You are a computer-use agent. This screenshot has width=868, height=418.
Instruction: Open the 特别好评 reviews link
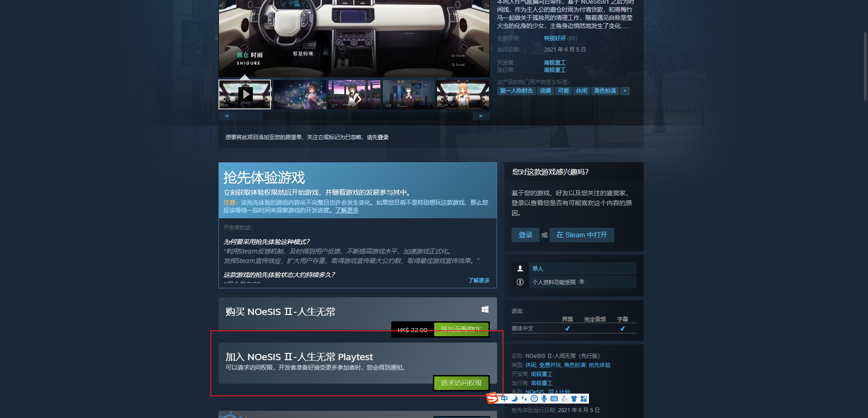pos(555,38)
